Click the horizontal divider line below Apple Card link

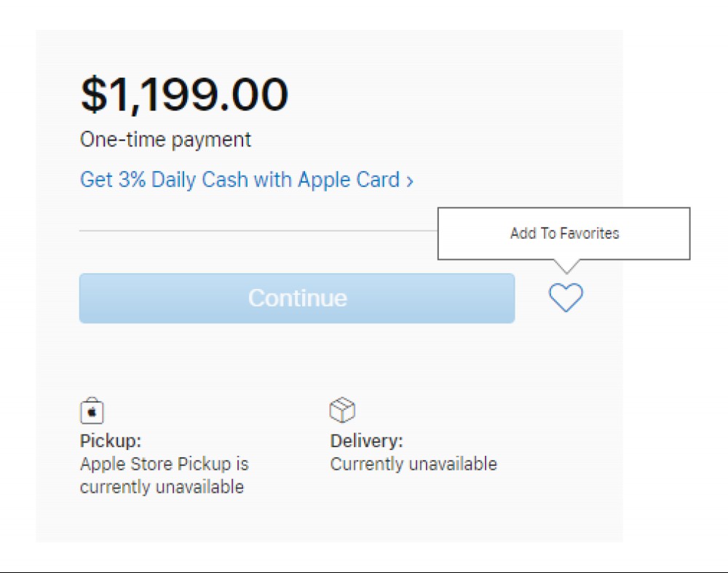click(x=258, y=230)
